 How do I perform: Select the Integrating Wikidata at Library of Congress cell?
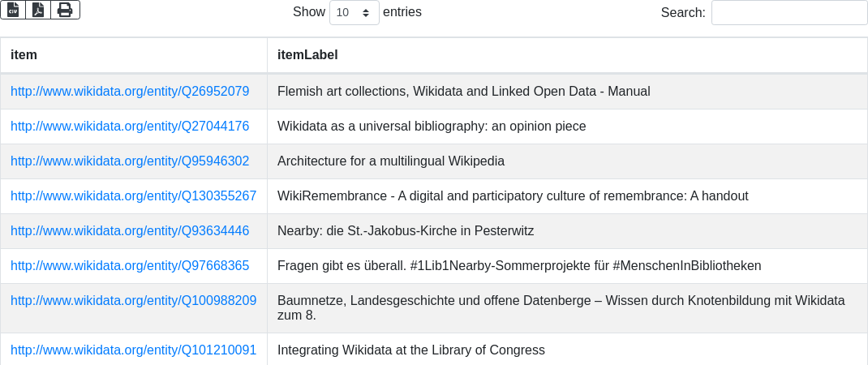point(410,350)
